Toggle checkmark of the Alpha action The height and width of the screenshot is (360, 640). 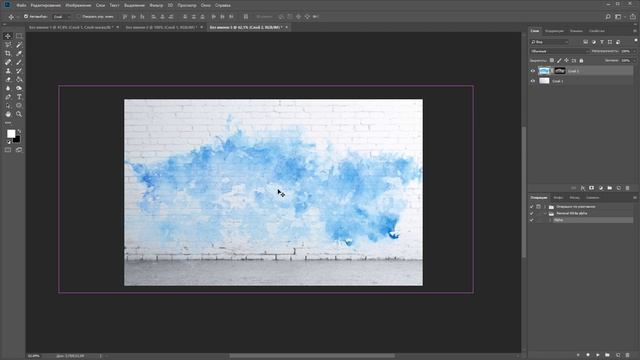pos(531,220)
